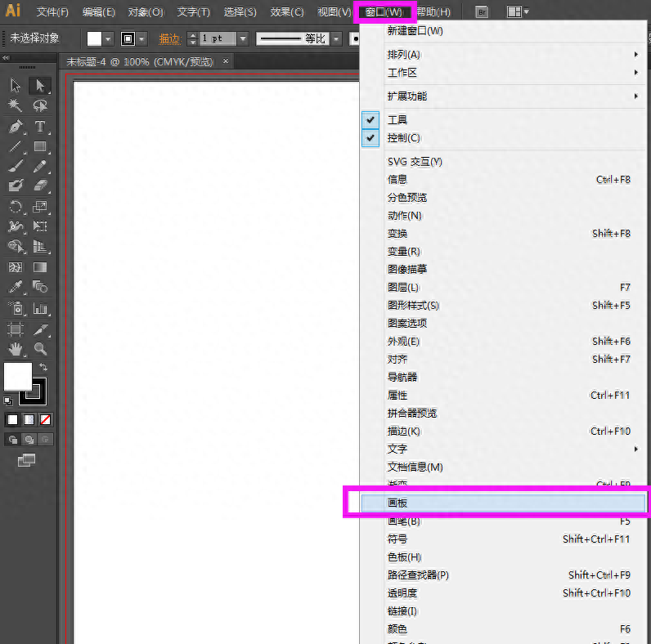Select the Hand tool

(16, 349)
